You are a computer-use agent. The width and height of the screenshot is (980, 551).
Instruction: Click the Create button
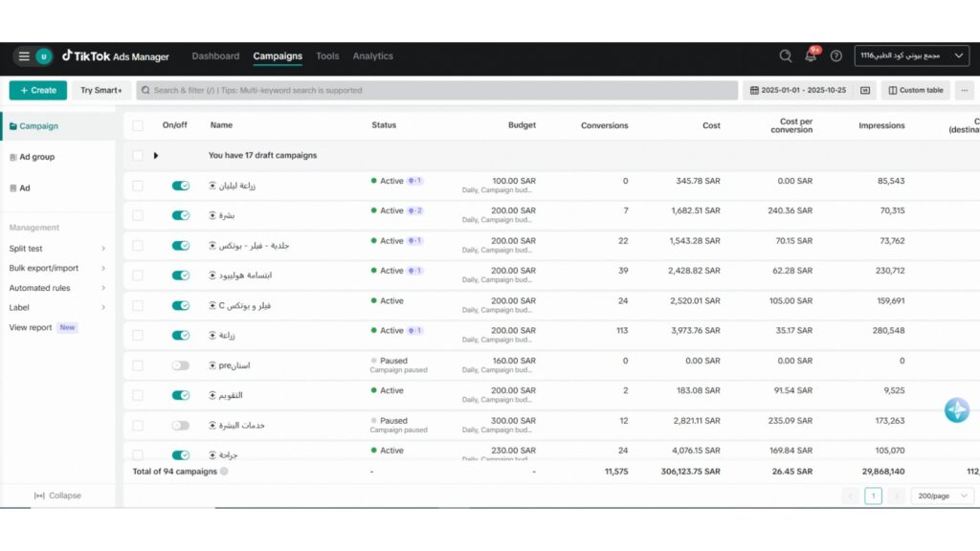coord(38,91)
